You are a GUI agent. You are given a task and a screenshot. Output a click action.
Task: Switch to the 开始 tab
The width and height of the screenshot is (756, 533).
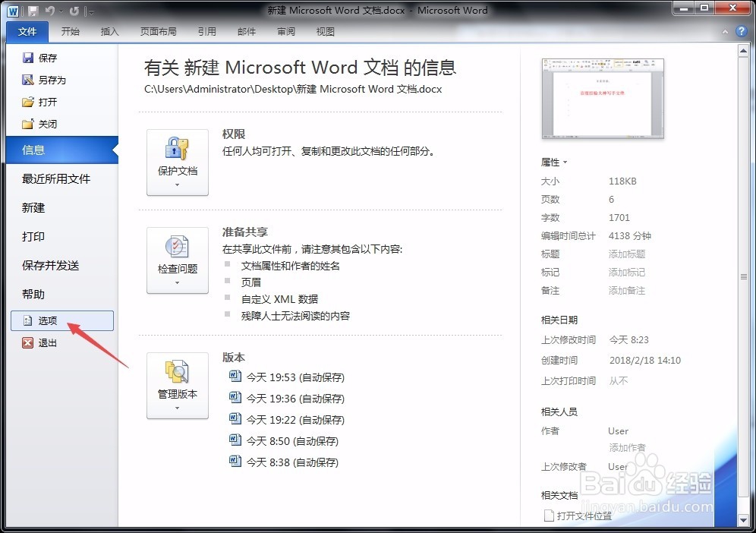pyautogui.click(x=71, y=32)
